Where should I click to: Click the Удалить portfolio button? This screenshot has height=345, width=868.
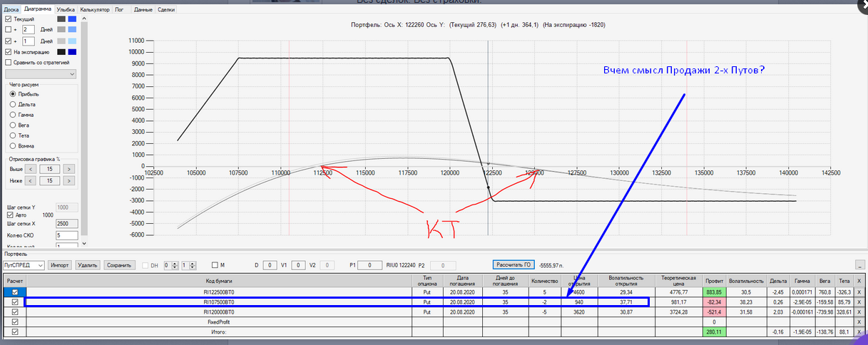[x=87, y=265]
